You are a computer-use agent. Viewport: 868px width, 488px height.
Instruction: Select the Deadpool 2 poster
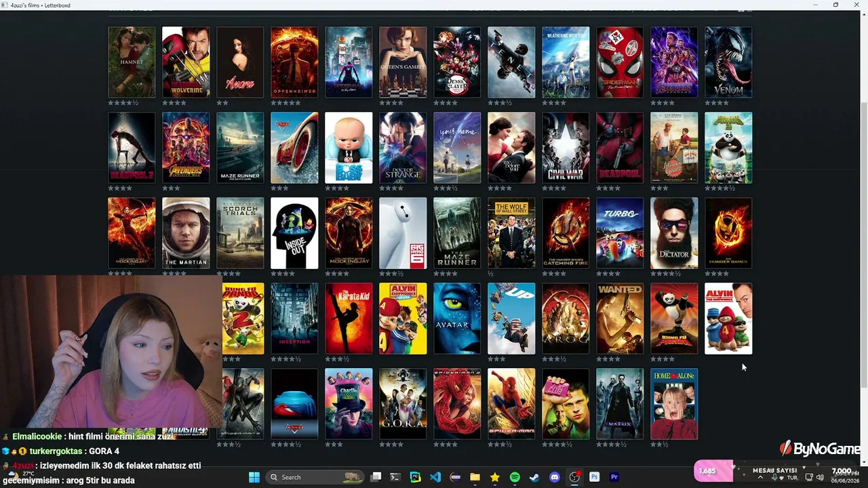pyautogui.click(x=132, y=148)
